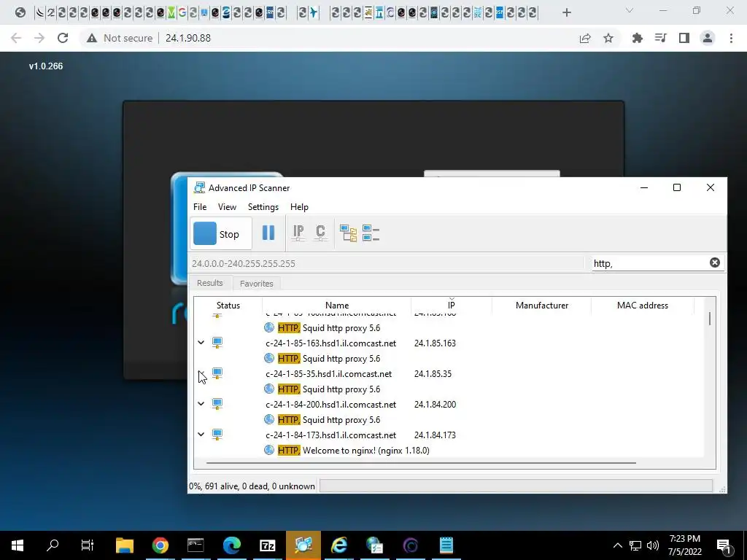Click the IP range toolbar icon
Image resolution: width=747 pixels, height=560 pixels.
298,233
